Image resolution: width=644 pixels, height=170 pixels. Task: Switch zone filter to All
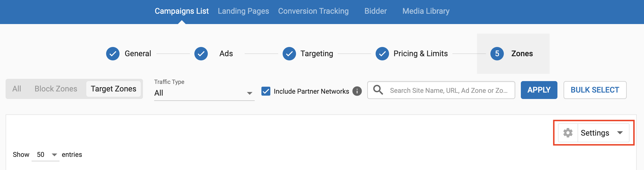[x=17, y=89]
